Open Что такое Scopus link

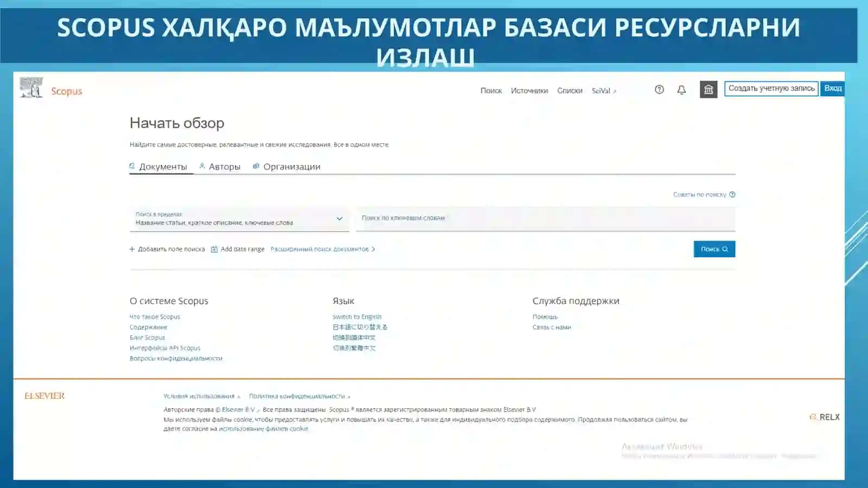pos(155,317)
